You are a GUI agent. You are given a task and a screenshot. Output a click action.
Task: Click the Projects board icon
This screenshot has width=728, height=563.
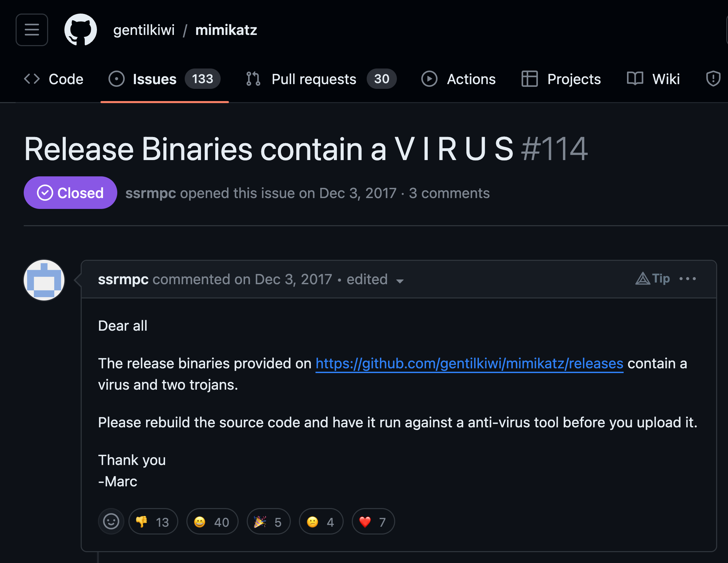tap(528, 79)
